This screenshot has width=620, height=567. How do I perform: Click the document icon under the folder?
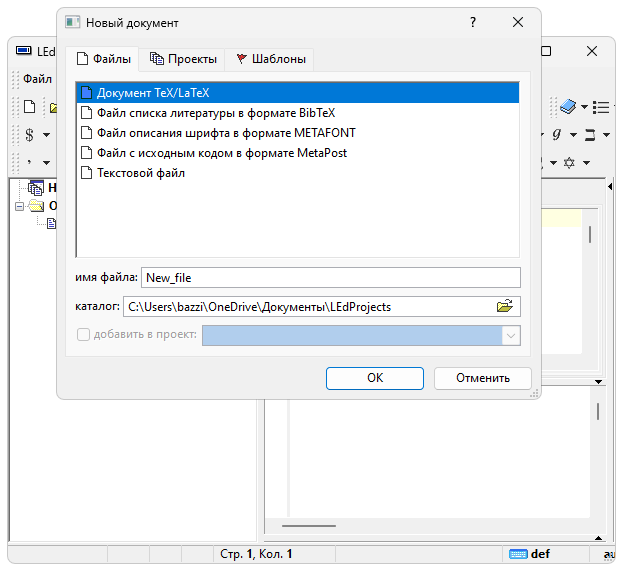pyautogui.click(x=51, y=223)
